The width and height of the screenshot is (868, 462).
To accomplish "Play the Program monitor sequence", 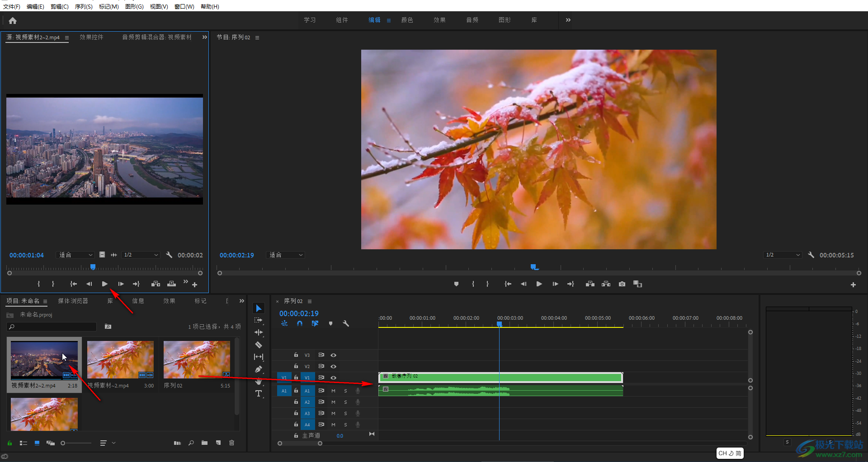I will click(539, 284).
